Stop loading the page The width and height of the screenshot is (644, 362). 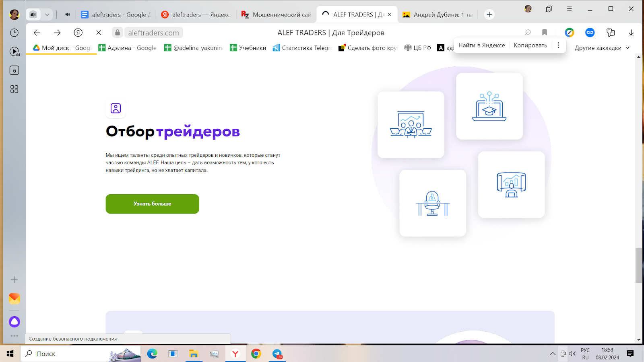[99, 33]
